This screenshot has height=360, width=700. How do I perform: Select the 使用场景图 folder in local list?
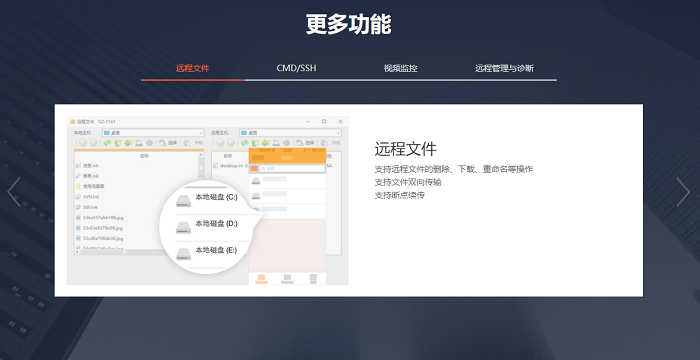click(90, 186)
